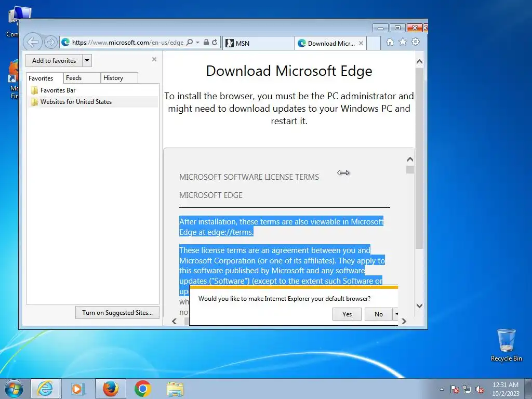Open Windows Explorer from taskbar
Screen dimensions: 532x399
tap(175, 389)
